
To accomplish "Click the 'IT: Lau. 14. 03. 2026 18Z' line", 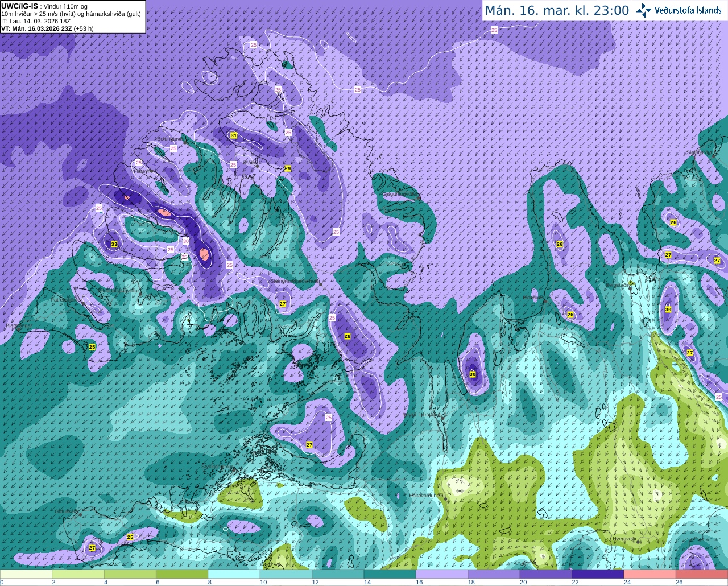I will point(36,21).
